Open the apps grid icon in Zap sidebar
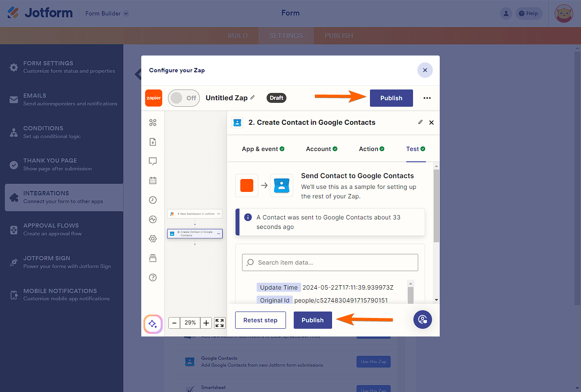The image size is (581, 392). pyautogui.click(x=153, y=123)
